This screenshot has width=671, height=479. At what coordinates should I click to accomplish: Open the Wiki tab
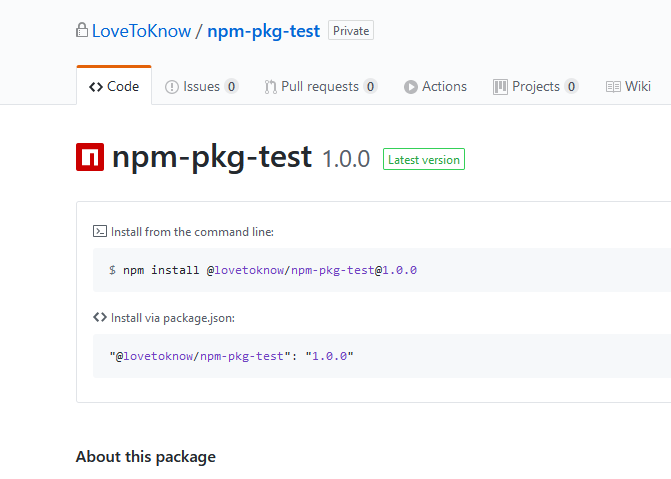tap(628, 86)
